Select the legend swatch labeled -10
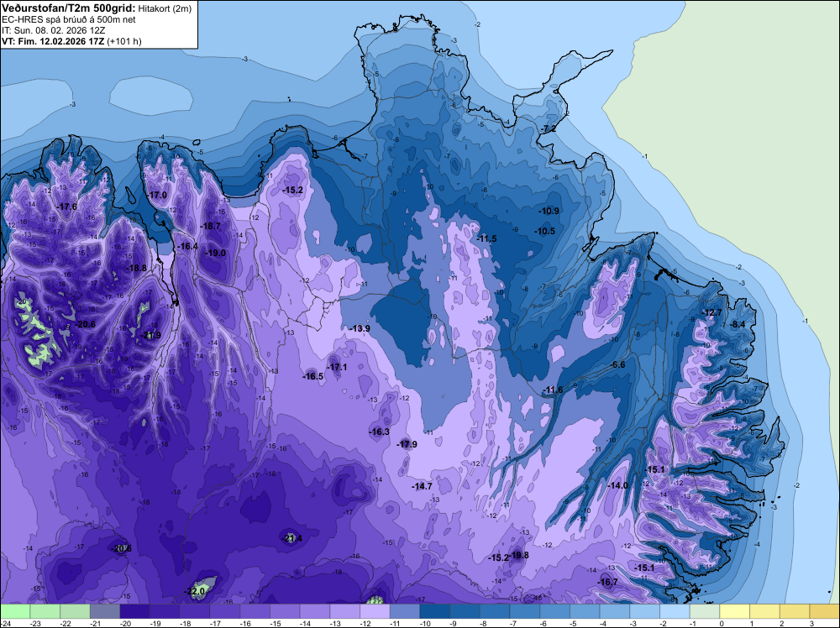The width and height of the screenshot is (840, 628). coord(435,611)
